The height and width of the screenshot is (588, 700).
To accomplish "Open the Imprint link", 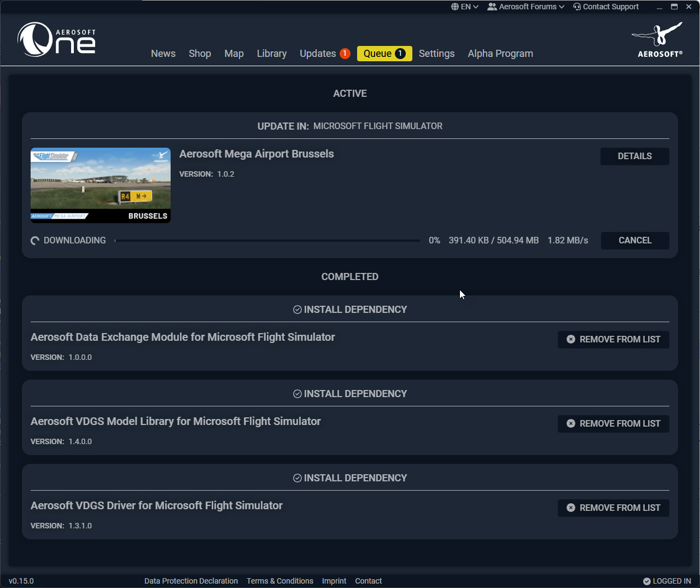I will click(x=334, y=581).
